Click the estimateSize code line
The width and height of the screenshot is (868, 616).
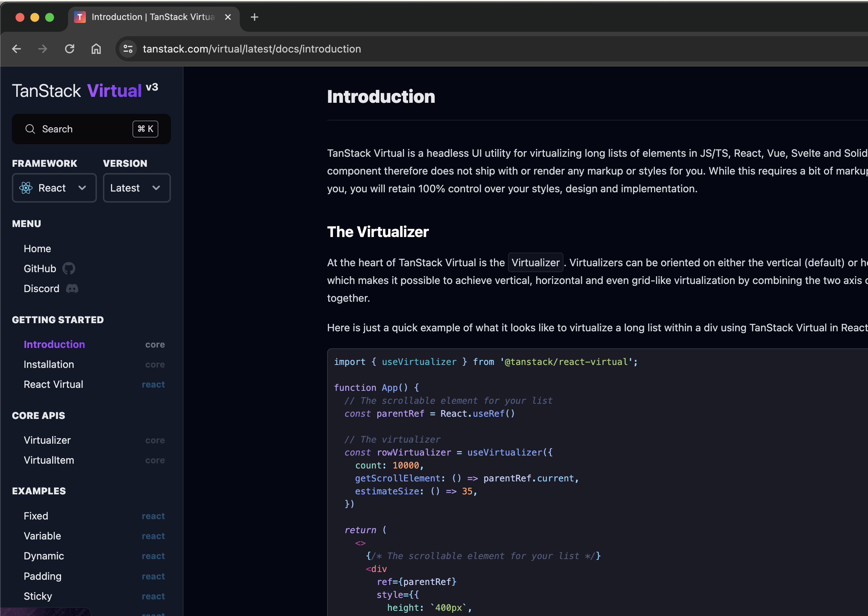coord(416,492)
